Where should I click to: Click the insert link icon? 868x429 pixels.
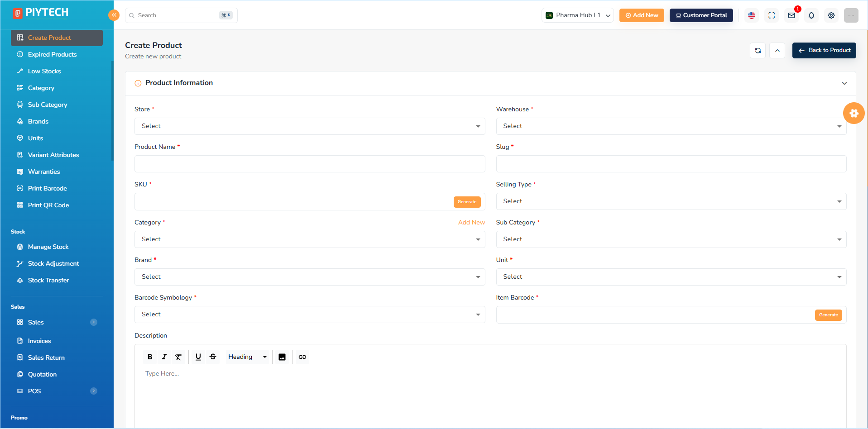302,357
